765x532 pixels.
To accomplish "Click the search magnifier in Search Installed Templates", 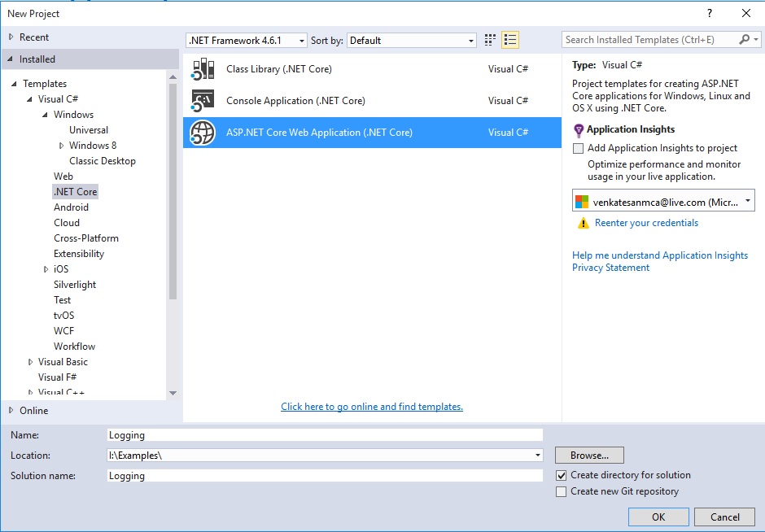I will pyautogui.click(x=745, y=39).
